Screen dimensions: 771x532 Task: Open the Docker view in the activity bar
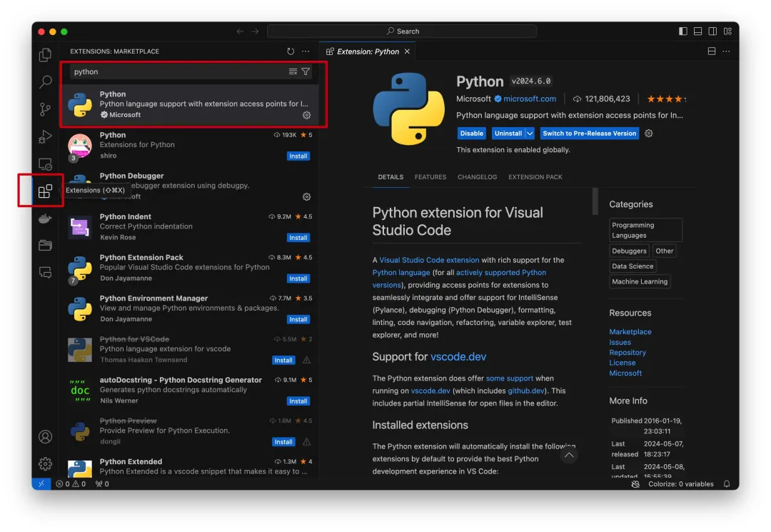pos(45,219)
